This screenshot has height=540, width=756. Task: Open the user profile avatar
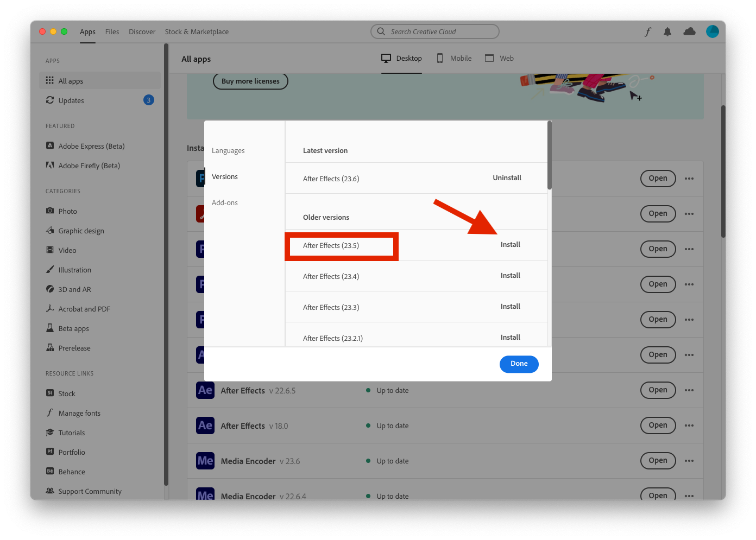712,31
